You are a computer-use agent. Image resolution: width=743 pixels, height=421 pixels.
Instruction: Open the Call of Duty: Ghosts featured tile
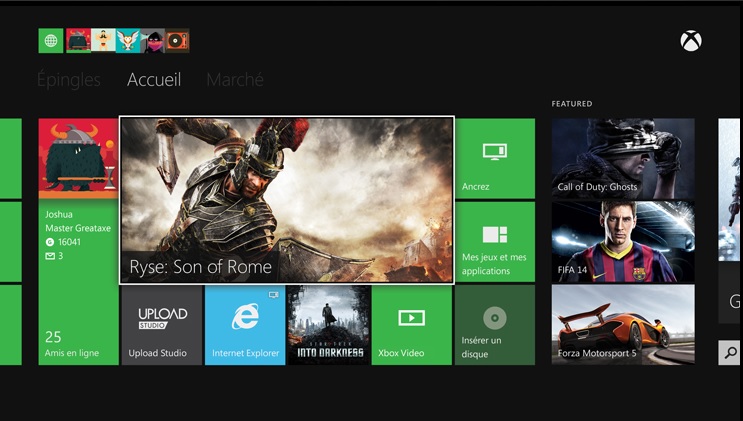pyautogui.click(x=623, y=158)
